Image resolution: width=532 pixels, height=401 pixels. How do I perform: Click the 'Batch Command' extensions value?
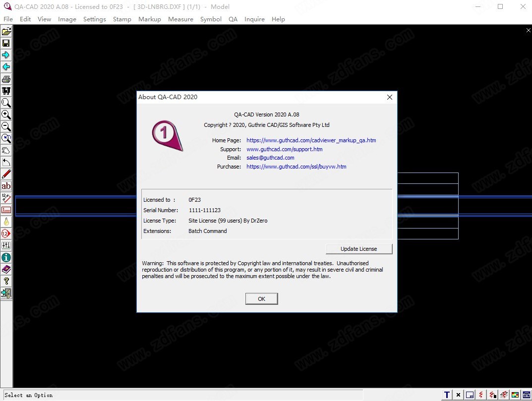208,231
